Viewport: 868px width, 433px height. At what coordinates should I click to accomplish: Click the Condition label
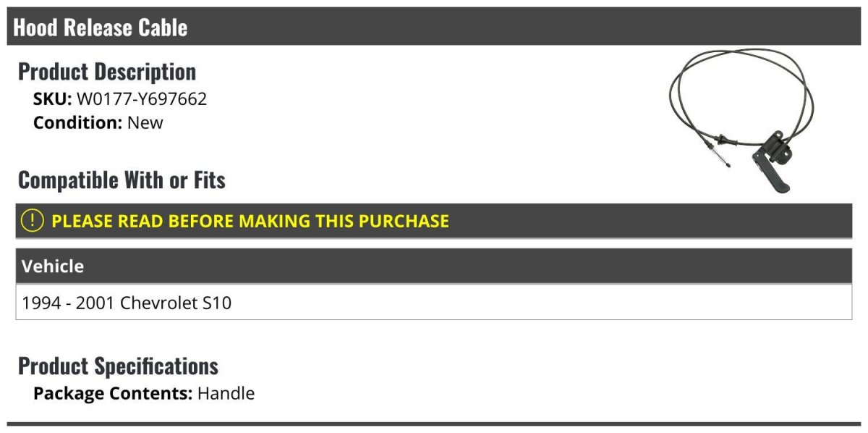point(78,122)
